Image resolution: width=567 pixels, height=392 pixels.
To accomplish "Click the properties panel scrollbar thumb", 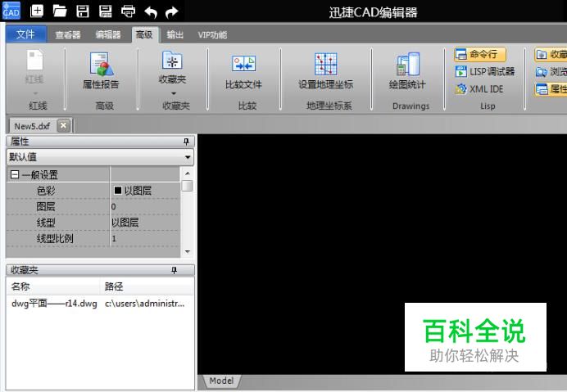I will tap(188, 186).
